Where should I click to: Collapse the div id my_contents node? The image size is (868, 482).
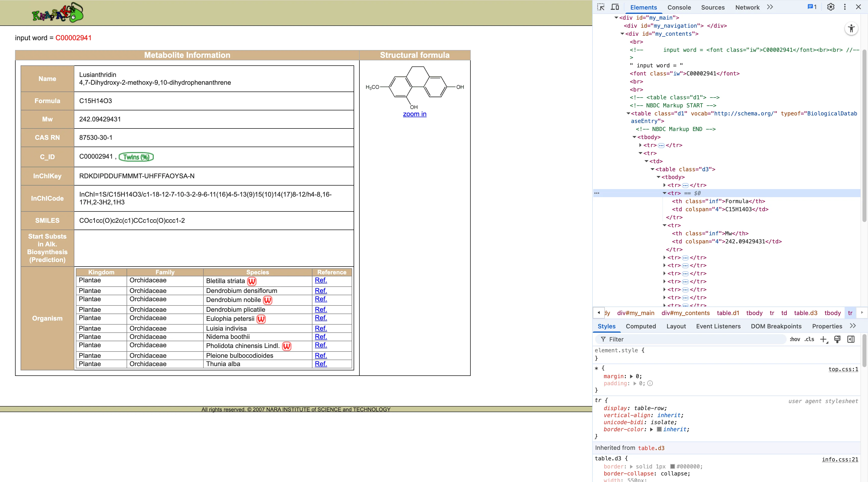622,34
